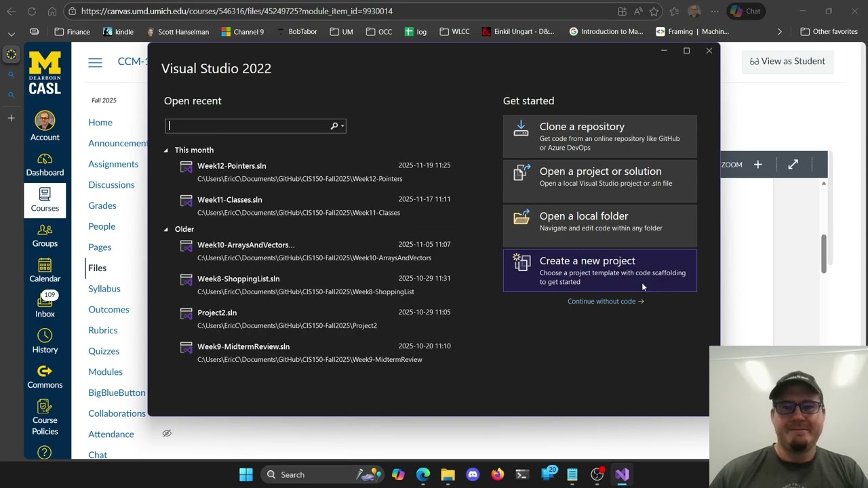
Task: Open Microsoft Edge from taskbar
Action: (x=423, y=474)
